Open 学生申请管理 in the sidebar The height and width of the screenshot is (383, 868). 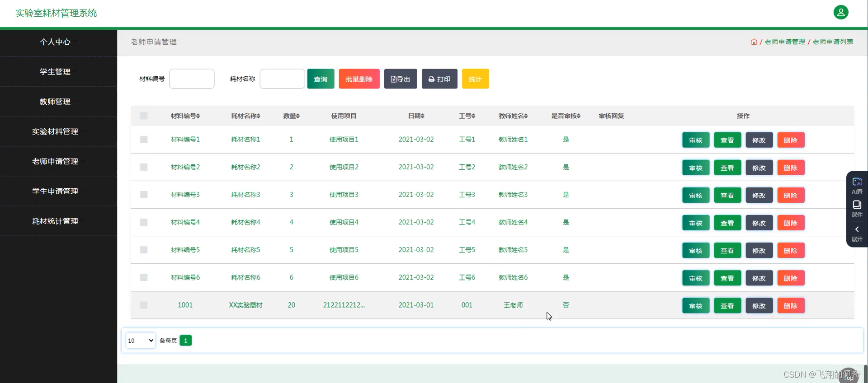[55, 191]
